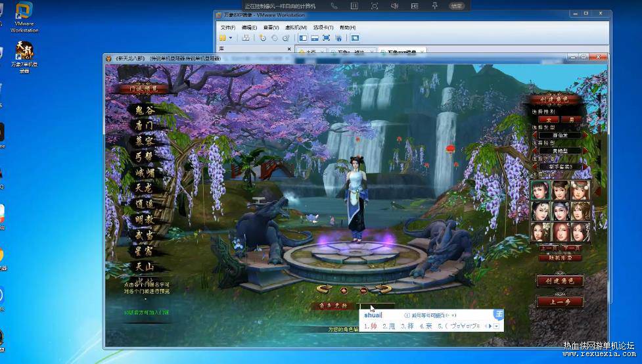Choose the bottom-right character portrait
The height and width of the screenshot is (364, 642).
[x=580, y=232]
